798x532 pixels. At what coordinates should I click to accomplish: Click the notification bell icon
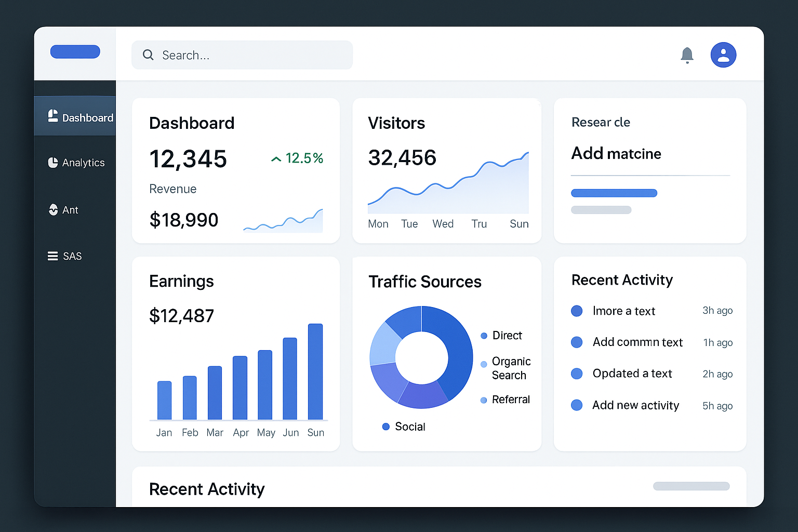[687, 55]
